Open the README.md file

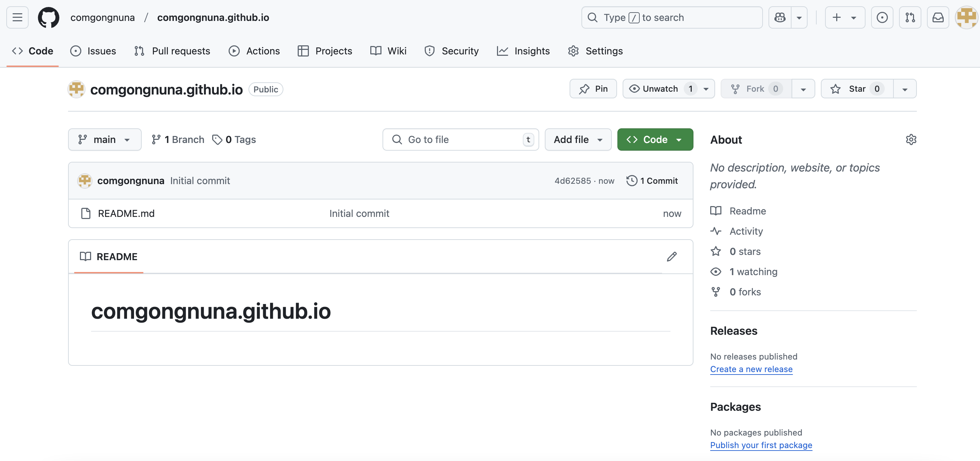pos(126,214)
